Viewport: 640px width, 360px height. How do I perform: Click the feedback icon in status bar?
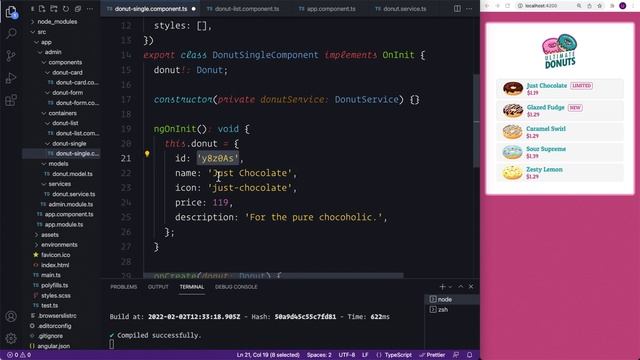click(456, 355)
